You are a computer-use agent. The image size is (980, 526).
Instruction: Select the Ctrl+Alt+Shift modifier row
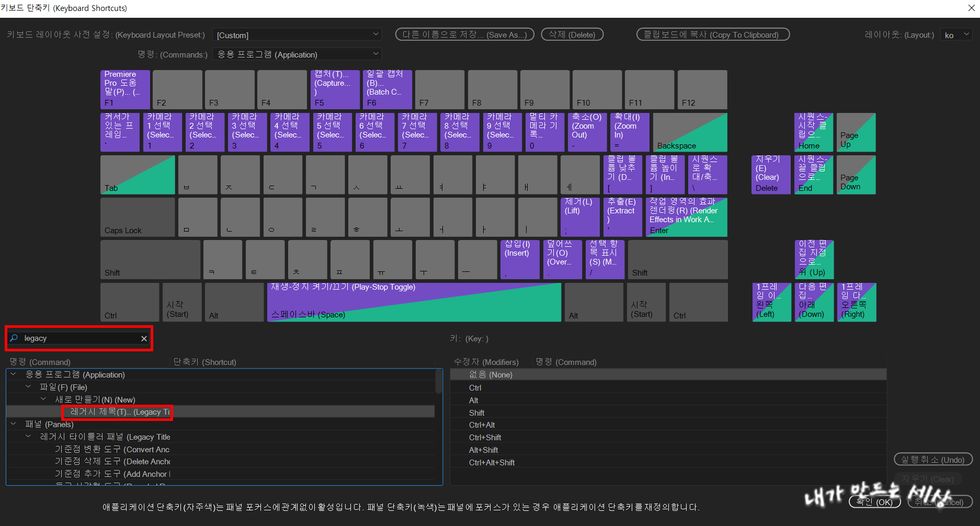[x=668, y=463]
